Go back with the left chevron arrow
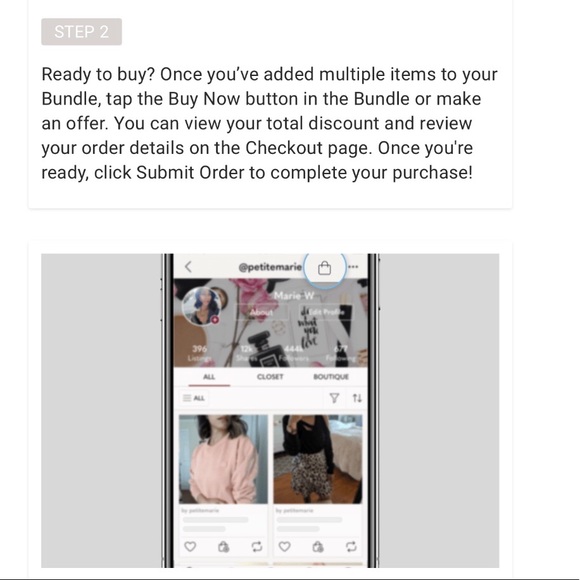Viewport: 580px width, 580px height. (188, 267)
